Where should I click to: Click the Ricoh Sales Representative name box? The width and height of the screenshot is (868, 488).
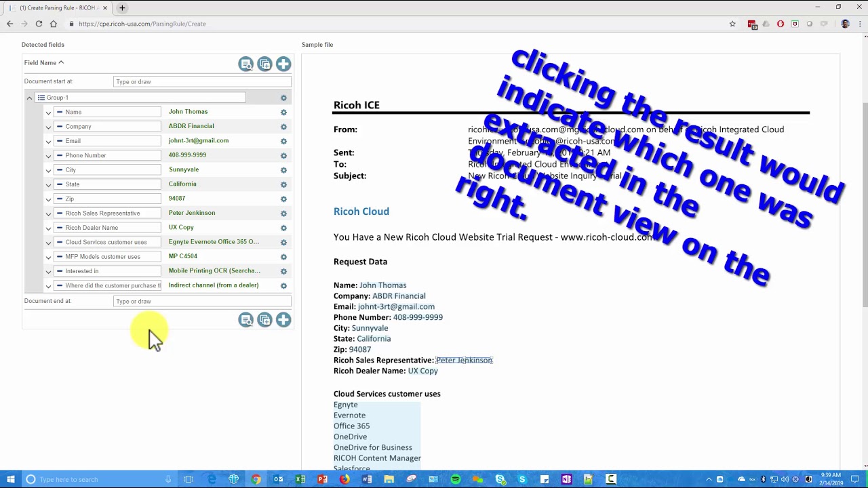107,213
